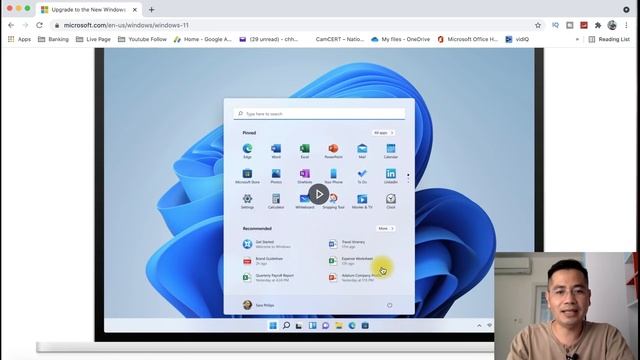Open Settings gear in Pinned apps
The image size is (640, 360).
click(247, 201)
